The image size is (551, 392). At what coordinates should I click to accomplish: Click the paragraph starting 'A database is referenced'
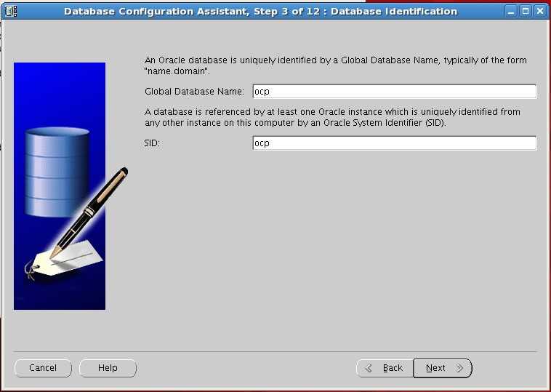pyautogui.click(x=332, y=117)
